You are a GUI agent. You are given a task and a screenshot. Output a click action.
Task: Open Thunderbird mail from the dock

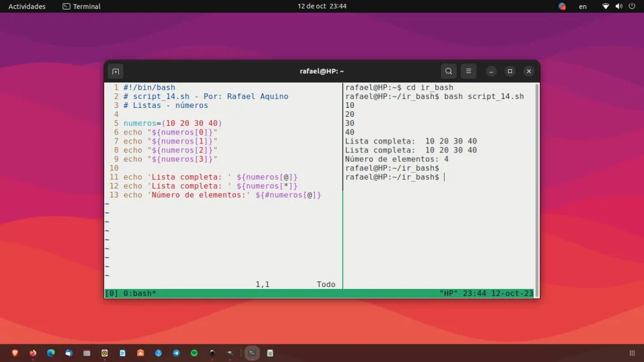(69, 353)
